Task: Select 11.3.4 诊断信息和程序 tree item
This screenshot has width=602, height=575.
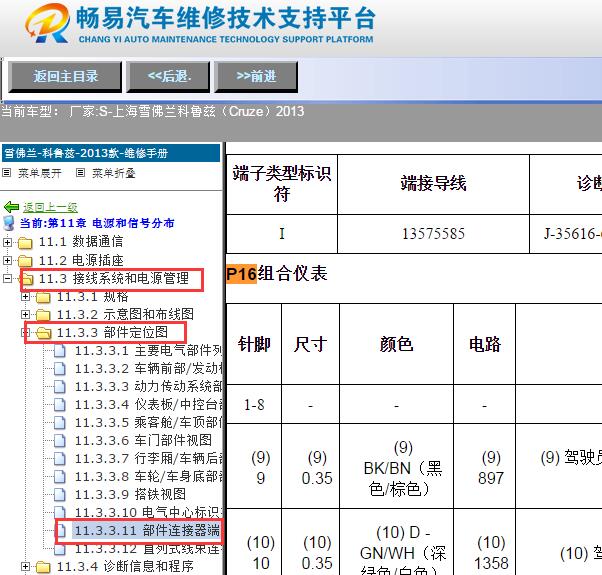Action: click(x=125, y=566)
